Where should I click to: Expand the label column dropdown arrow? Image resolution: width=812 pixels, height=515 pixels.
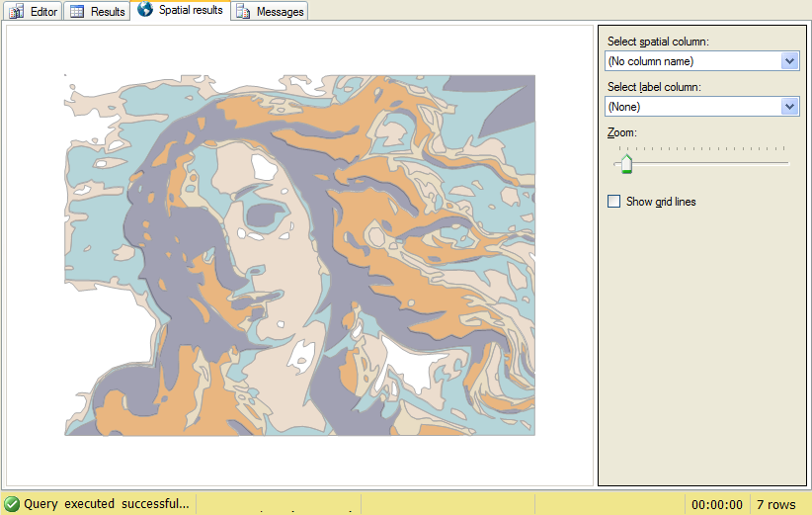[789, 106]
